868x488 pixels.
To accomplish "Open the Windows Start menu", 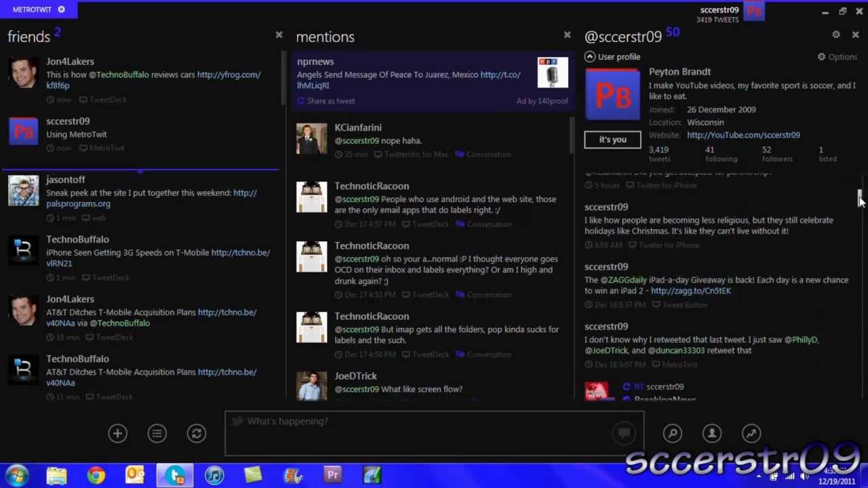I will click(16, 475).
